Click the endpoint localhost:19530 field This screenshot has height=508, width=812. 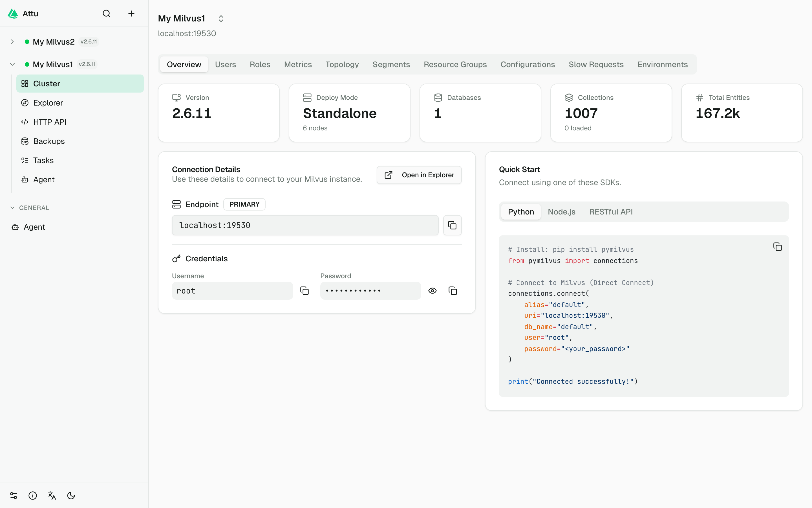pos(305,225)
